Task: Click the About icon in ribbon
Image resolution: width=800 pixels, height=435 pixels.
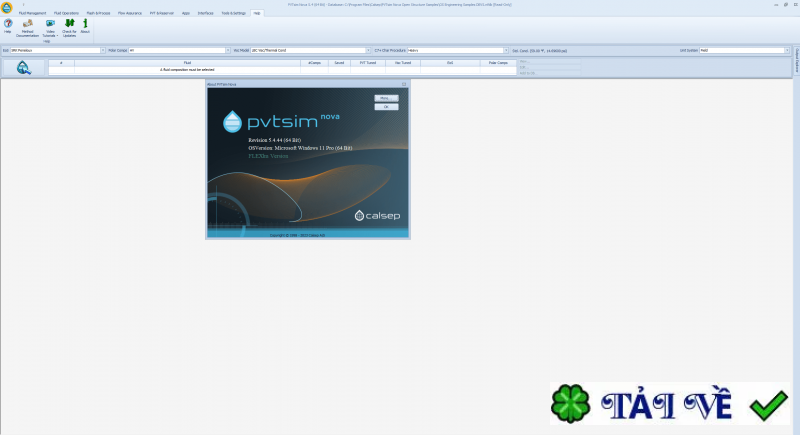Action: pyautogui.click(x=85, y=26)
